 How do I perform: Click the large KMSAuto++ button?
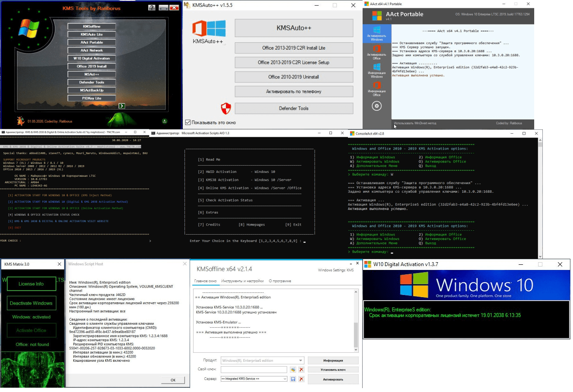click(294, 28)
